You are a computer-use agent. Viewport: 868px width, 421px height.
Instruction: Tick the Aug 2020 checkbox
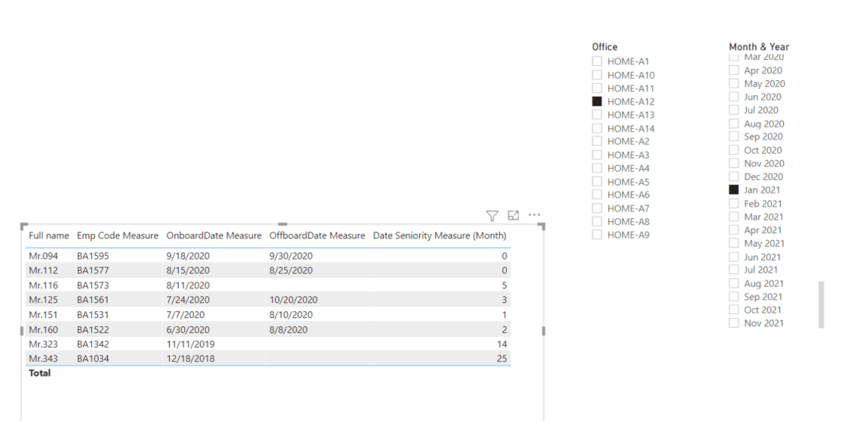click(x=734, y=123)
